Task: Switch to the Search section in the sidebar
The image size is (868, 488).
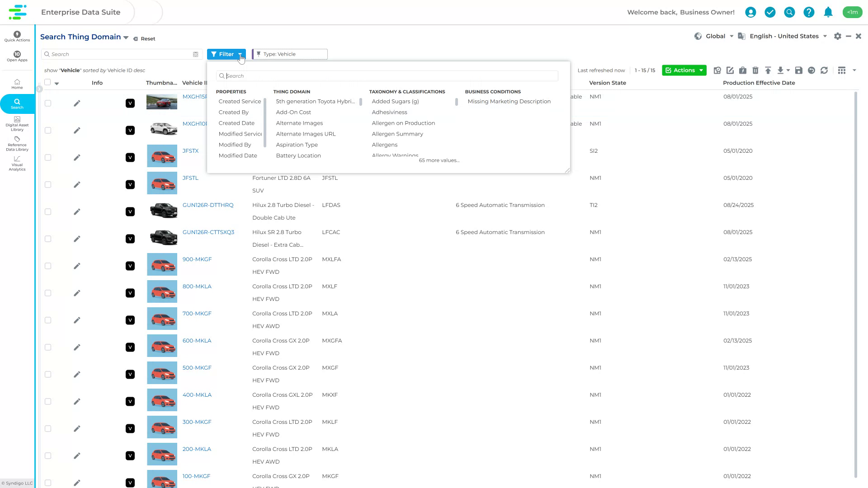Action: (x=17, y=104)
